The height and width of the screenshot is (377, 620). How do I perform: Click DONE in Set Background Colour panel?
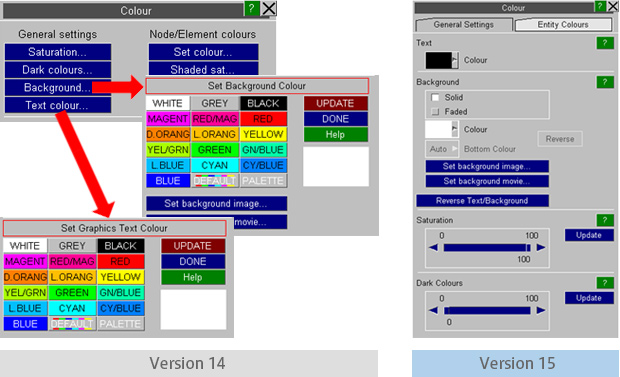click(x=336, y=119)
